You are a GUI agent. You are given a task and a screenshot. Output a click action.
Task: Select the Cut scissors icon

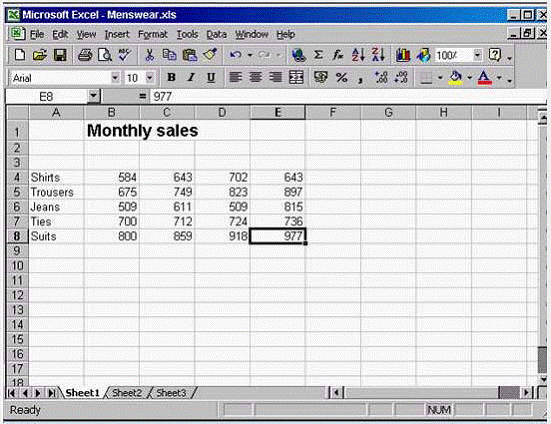point(149,55)
